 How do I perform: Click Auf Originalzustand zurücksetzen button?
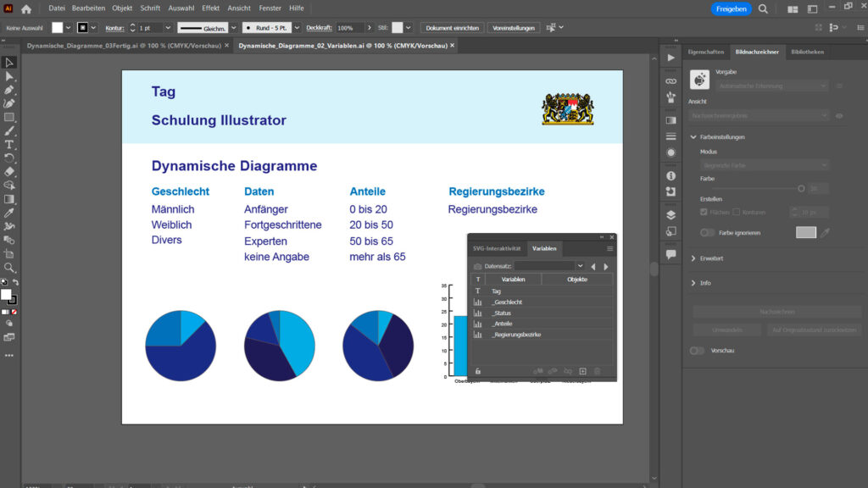pos(814,330)
